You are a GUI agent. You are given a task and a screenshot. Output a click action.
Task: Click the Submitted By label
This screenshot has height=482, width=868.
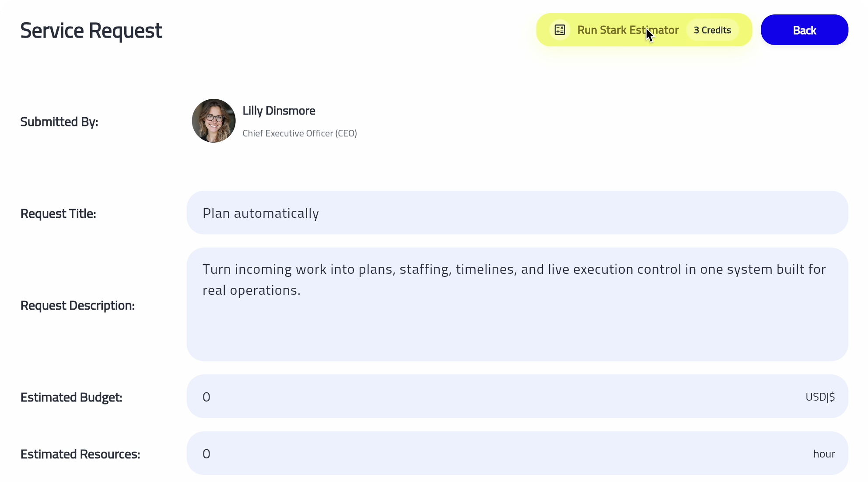pyautogui.click(x=59, y=122)
